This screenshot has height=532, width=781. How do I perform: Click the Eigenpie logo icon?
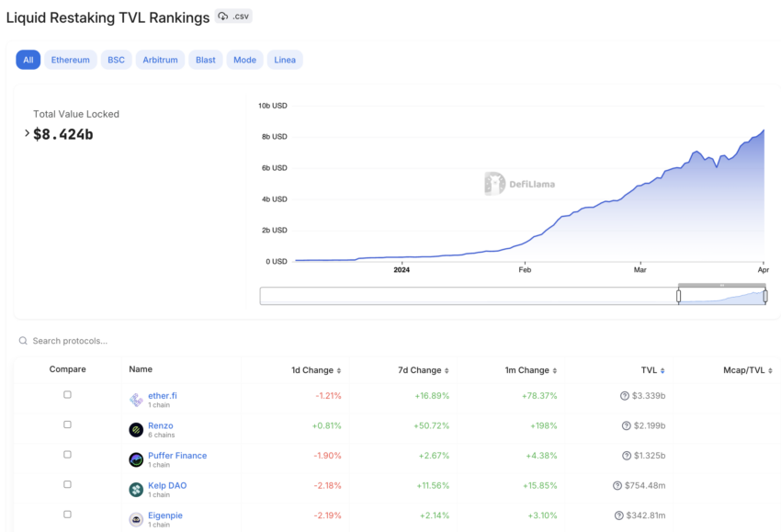pos(136,519)
